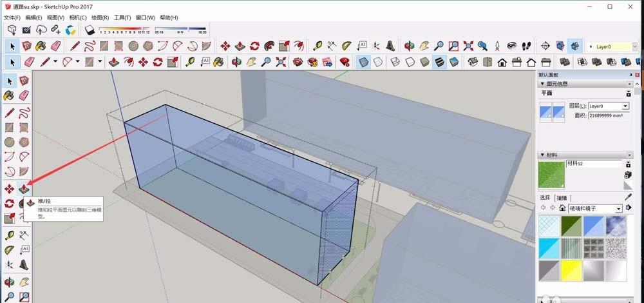The height and width of the screenshot is (303, 644).
Task: Select the Protractor tool in left vertical toolbar
Action: [9, 250]
